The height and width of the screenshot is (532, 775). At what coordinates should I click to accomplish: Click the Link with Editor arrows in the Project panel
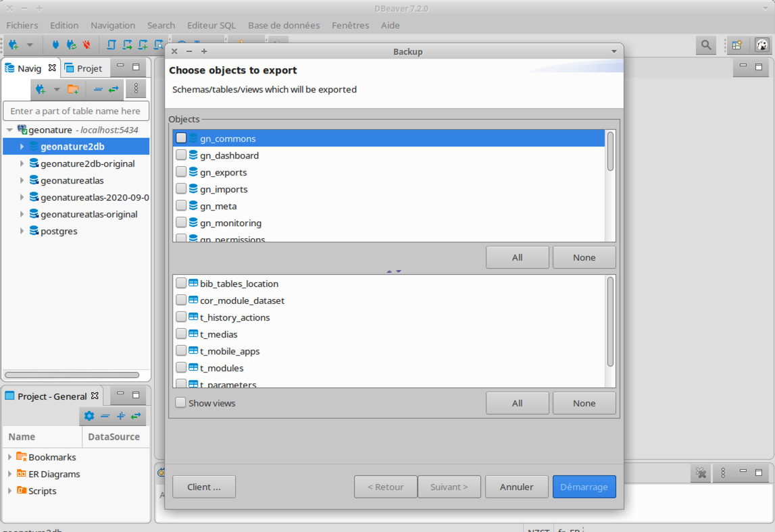tap(136, 416)
